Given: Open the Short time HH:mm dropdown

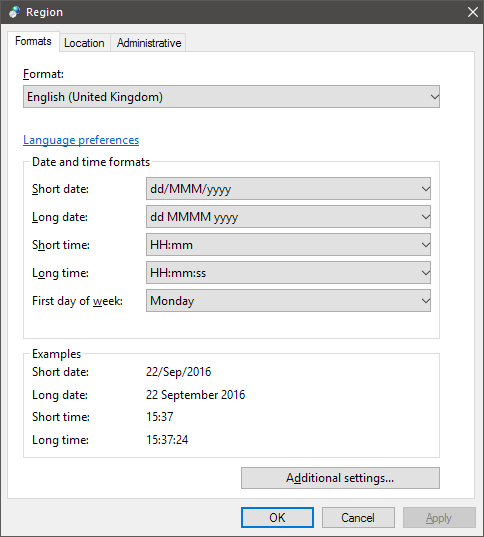Looking at the screenshot, I should point(288,245).
